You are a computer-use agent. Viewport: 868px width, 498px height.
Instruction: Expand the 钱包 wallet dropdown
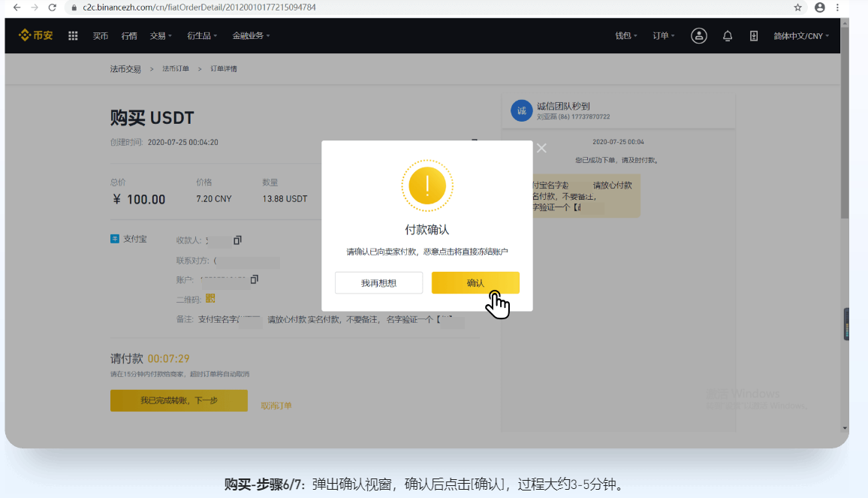coord(626,36)
